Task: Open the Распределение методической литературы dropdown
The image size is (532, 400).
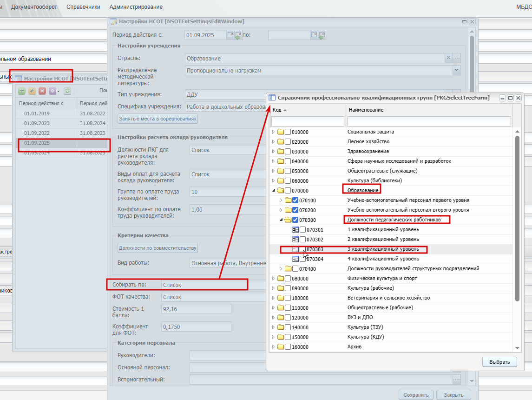Action: [456, 70]
